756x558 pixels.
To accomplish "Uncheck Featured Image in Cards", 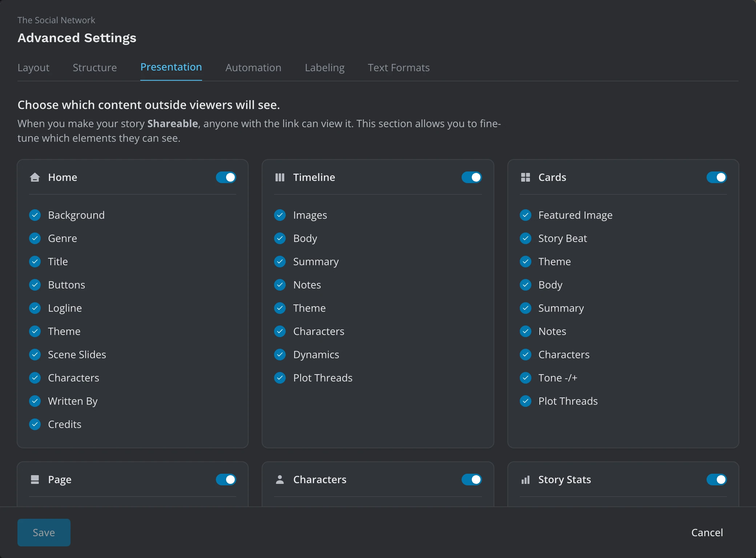I will click(526, 215).
